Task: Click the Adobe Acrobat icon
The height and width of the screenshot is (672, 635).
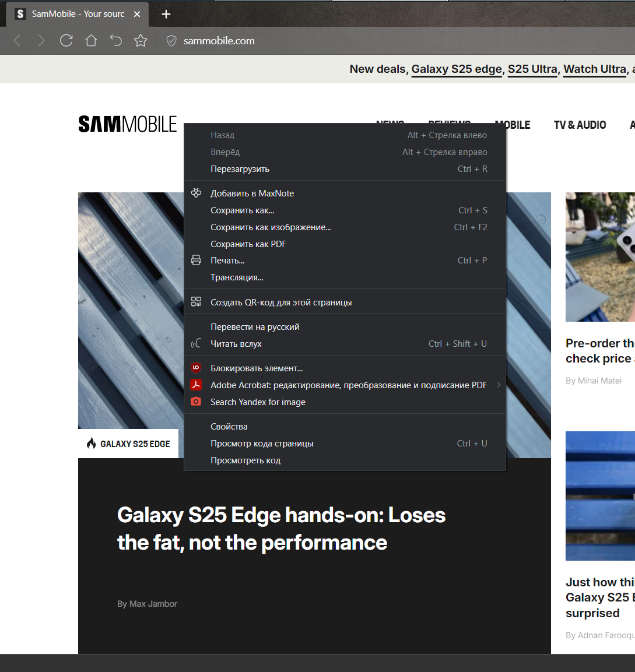Action: 196,385
